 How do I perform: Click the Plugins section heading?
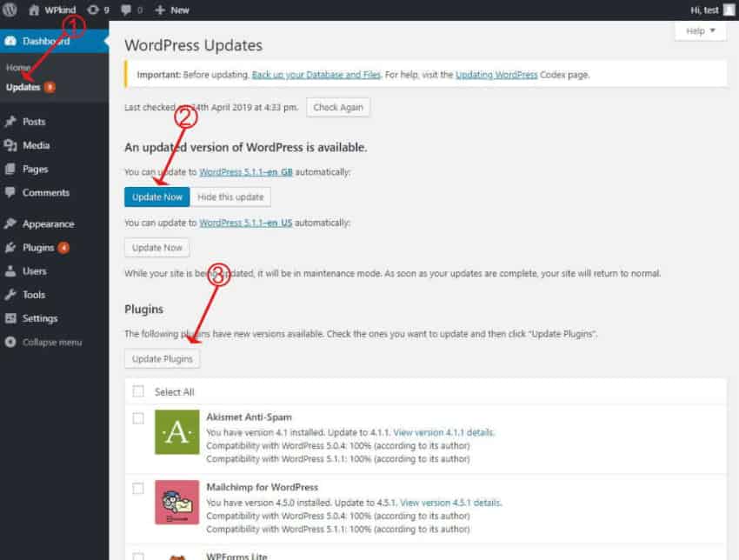(x=143, y=310)
